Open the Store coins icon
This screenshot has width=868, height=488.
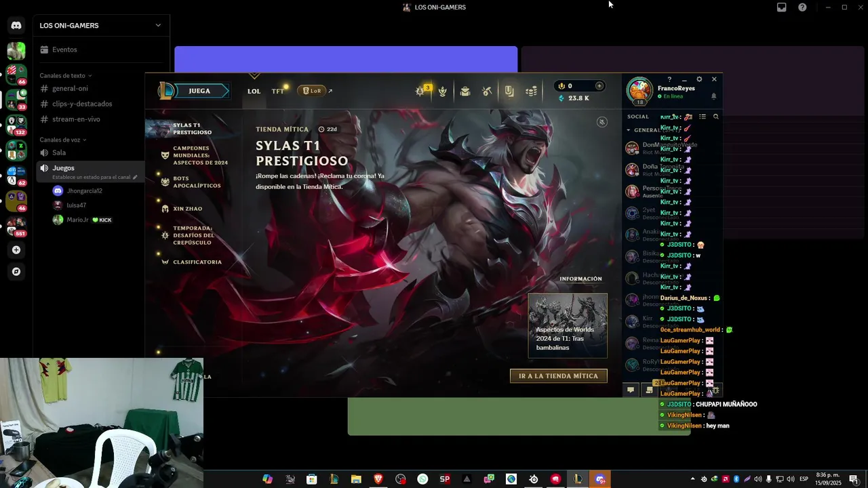[x=532, y=91]
